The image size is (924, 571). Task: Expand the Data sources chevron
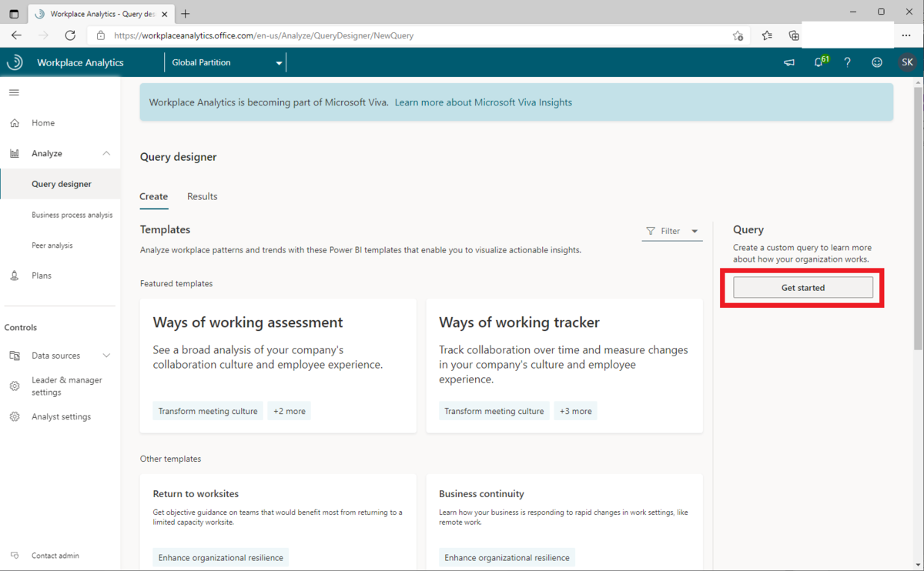(106, 356)
